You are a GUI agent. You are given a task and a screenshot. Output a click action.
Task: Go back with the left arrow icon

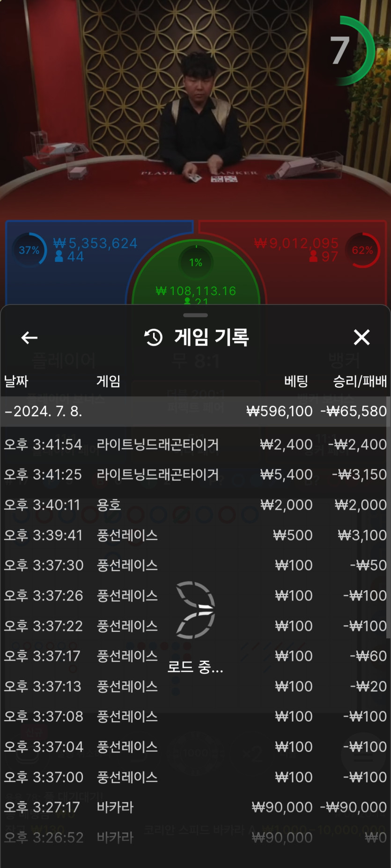click(29, 337)
